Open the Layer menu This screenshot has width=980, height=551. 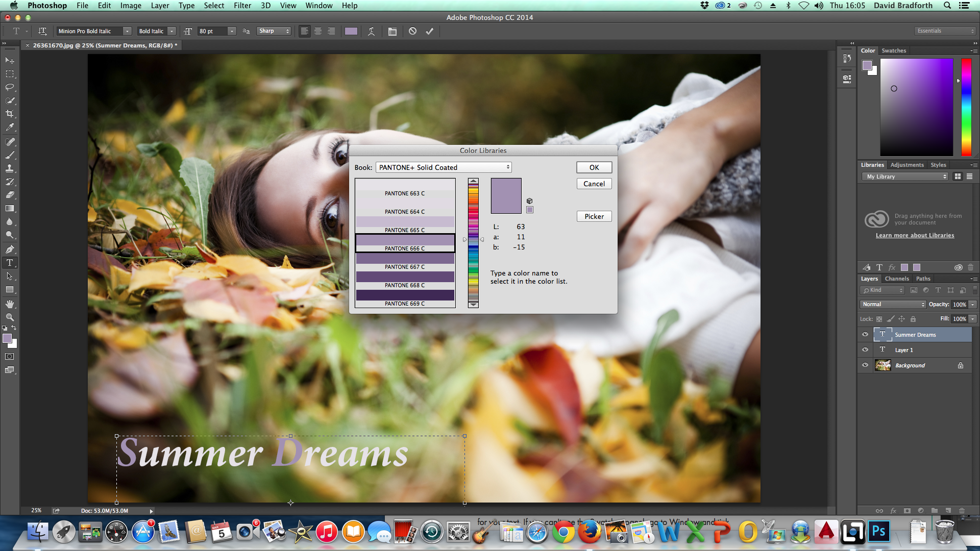[x=160, y=6]
